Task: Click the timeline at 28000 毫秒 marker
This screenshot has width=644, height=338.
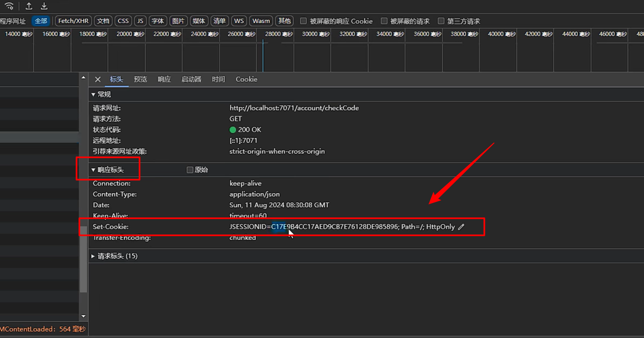Action: pyautogui.click(x=278, y=34)
